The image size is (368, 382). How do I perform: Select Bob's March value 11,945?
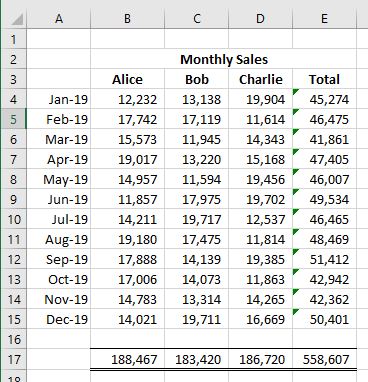(x=197, y=139)
